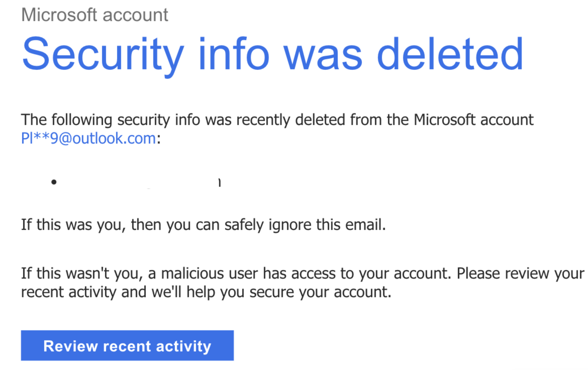Click the "Please review your" text
This screenshot has height=370, width=588.
click(x=520, y=274)
